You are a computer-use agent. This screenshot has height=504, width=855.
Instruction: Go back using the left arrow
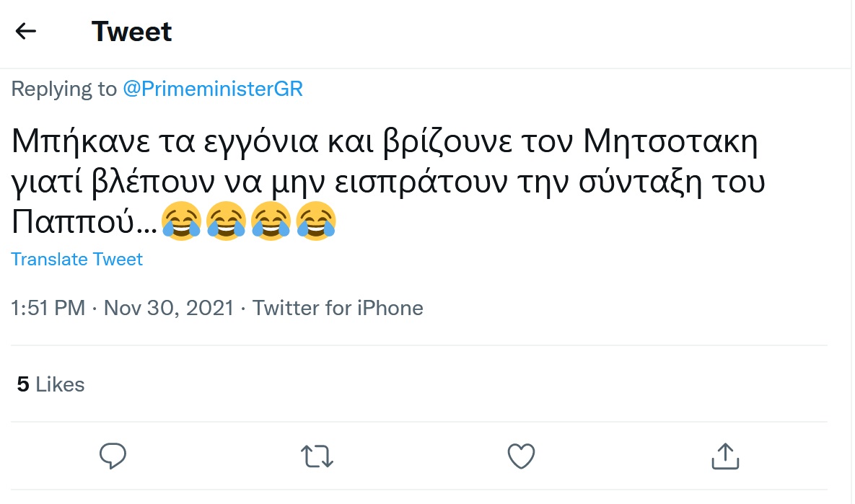26,31
